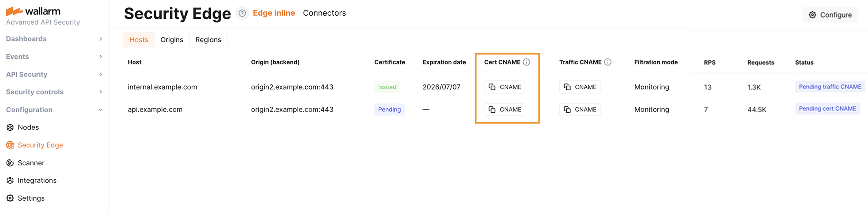
Task: Switch to the Origins tab
Action: tap(172, 40)
